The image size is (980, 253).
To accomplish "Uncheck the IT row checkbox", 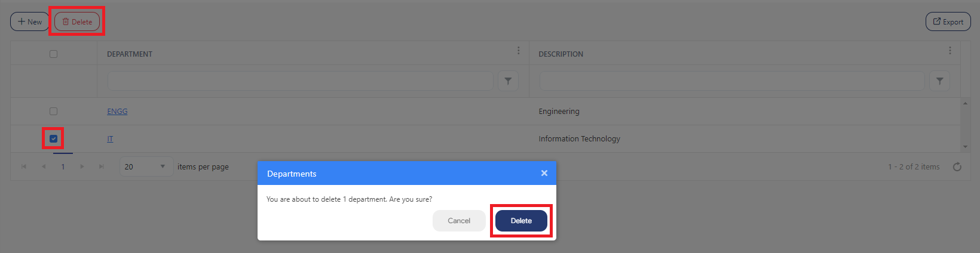I will (x=54, y=138).
